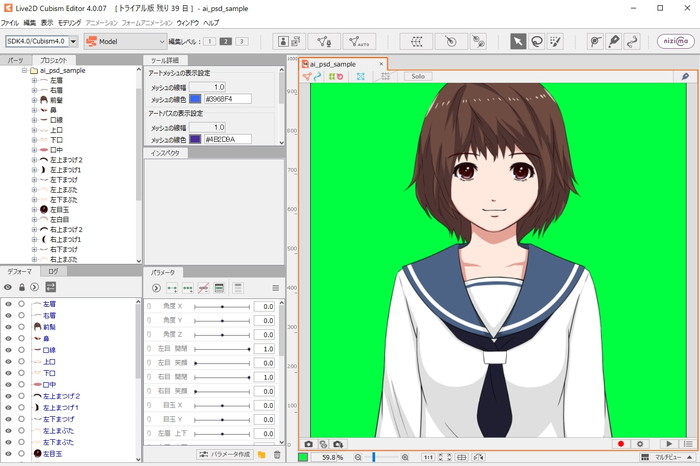Click the play button below the canvas
700x466 pixels.
pyautogui.click(x=669, y=444)
